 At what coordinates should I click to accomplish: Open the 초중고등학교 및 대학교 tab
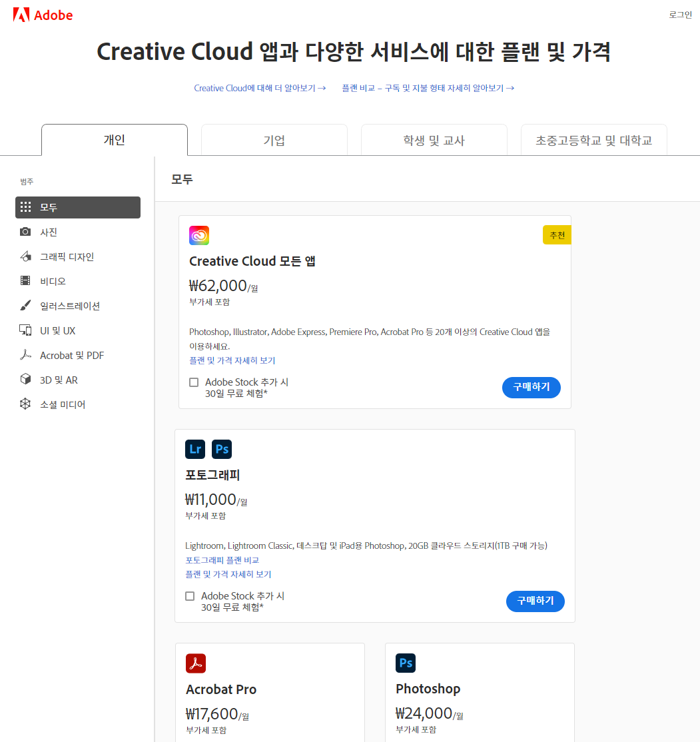click(x=594, y=140)
